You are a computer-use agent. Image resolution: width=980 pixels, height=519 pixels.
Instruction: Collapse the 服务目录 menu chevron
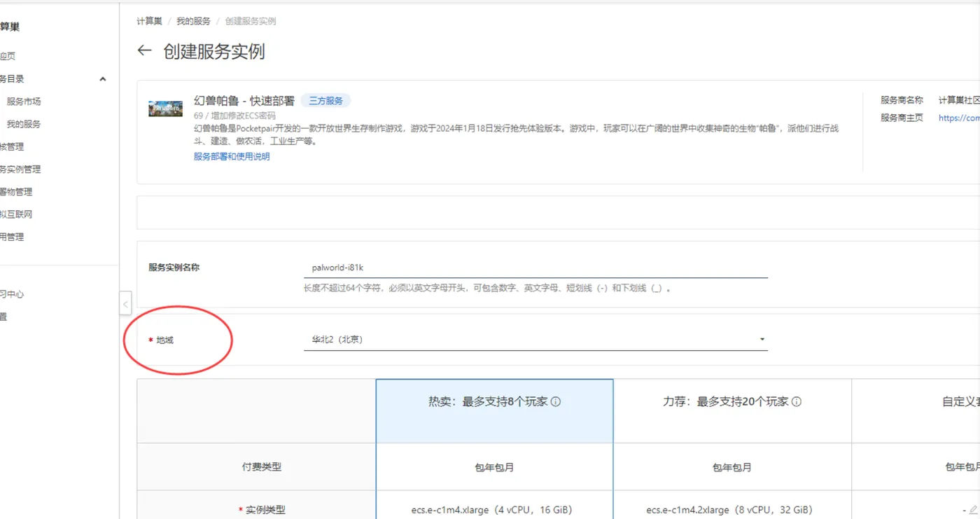(103, 79)
